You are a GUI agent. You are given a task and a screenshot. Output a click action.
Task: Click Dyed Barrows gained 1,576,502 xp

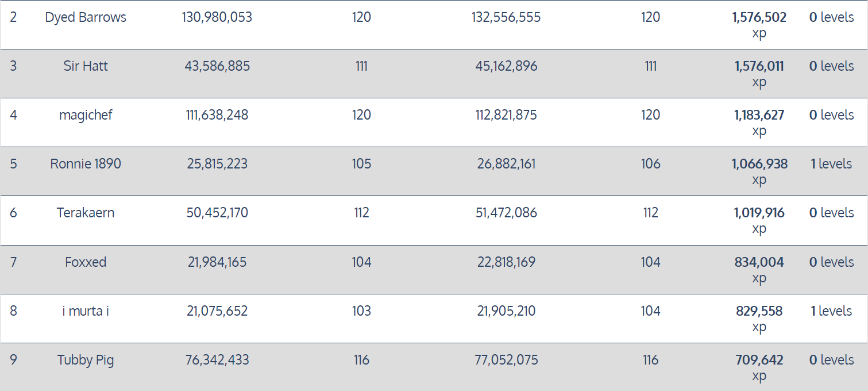[x=759, y=25]
